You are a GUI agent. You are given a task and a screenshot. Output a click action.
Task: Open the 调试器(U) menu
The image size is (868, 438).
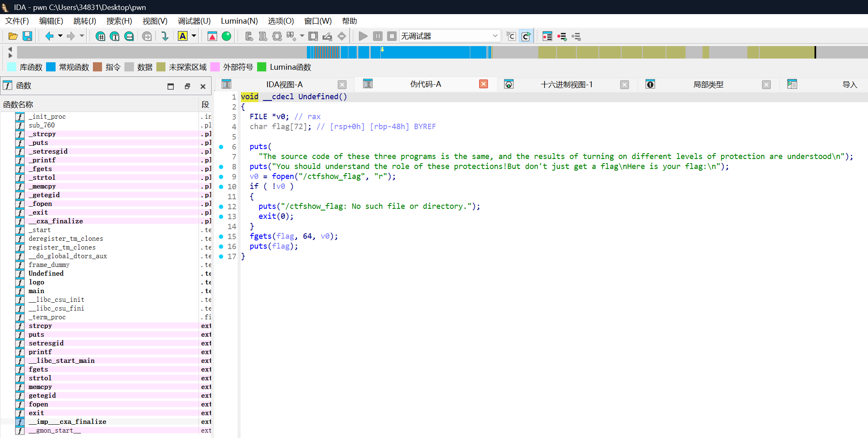pos(194,21)
